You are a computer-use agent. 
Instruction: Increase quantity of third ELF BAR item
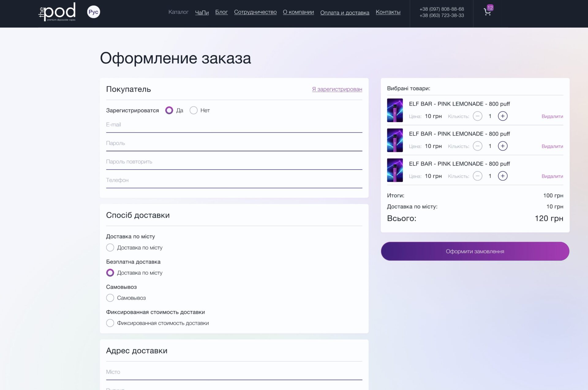pos(503,176)
